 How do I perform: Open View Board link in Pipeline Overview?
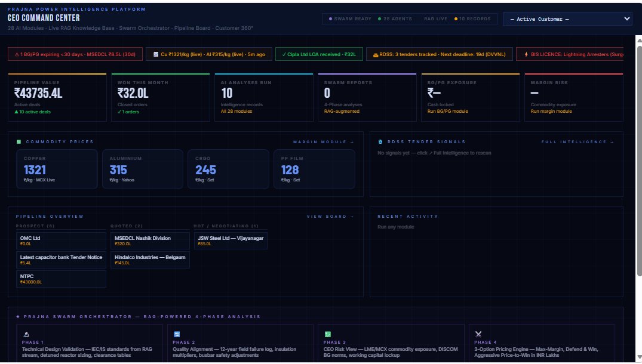tap(330, 217)
